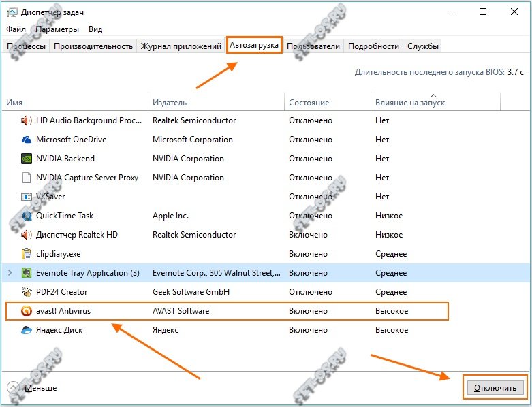Collapse details with the Меньше arrow

click(13, 388)
